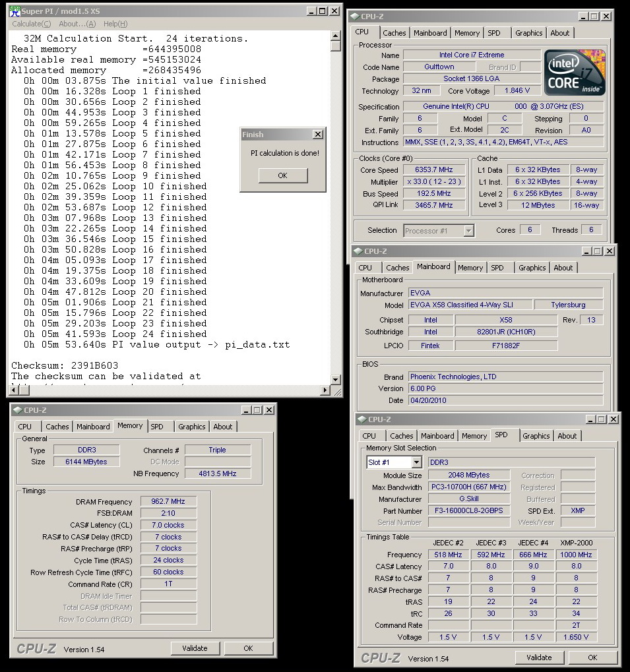Open the About menu in Super PI
Screen dimensions: 630x672
tap(78, 24)
